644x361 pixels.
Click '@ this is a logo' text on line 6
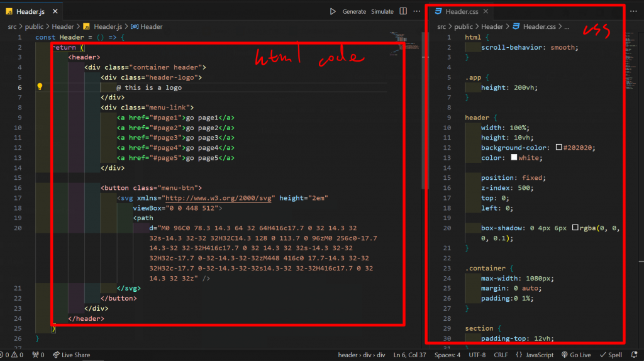149,87
